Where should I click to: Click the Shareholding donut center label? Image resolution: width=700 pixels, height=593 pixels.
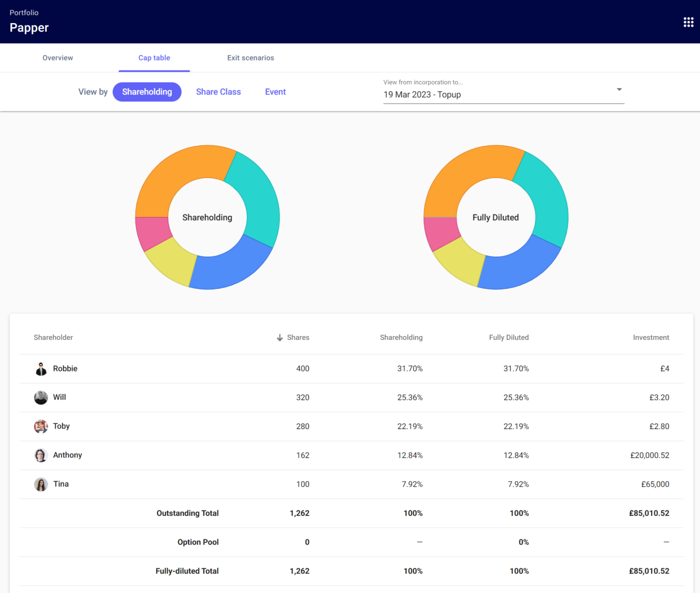click(207, 217)
